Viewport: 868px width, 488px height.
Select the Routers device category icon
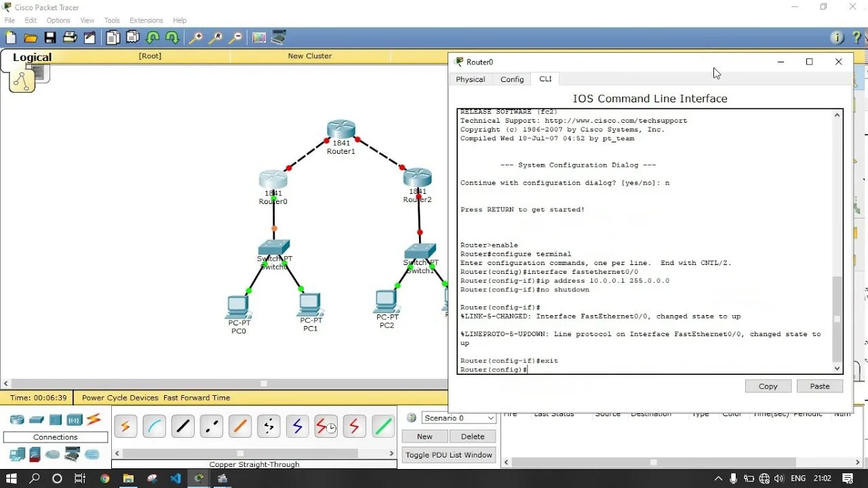tap(17, 420)
